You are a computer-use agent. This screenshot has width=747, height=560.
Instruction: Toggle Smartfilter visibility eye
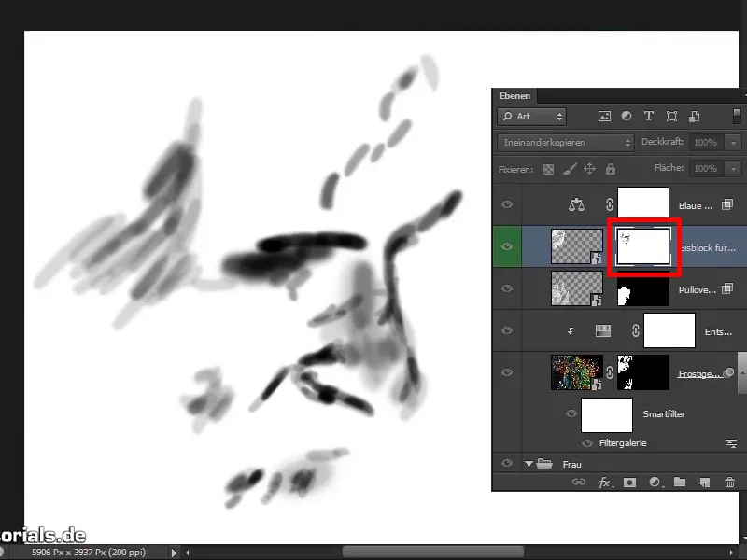coord(571,413)
